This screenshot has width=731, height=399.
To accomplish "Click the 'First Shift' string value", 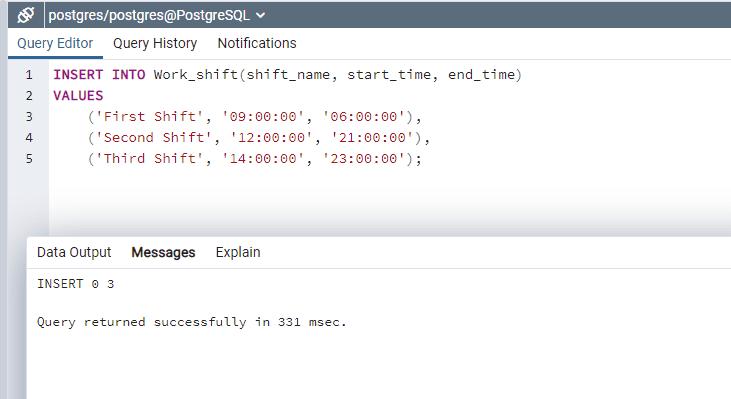I will 150,117.
